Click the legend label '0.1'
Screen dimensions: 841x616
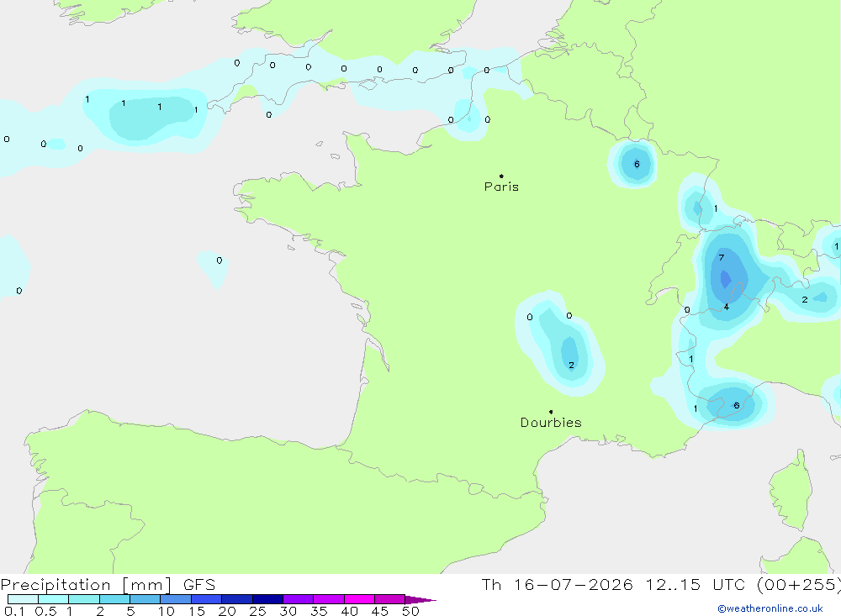[x=14, y=611]
